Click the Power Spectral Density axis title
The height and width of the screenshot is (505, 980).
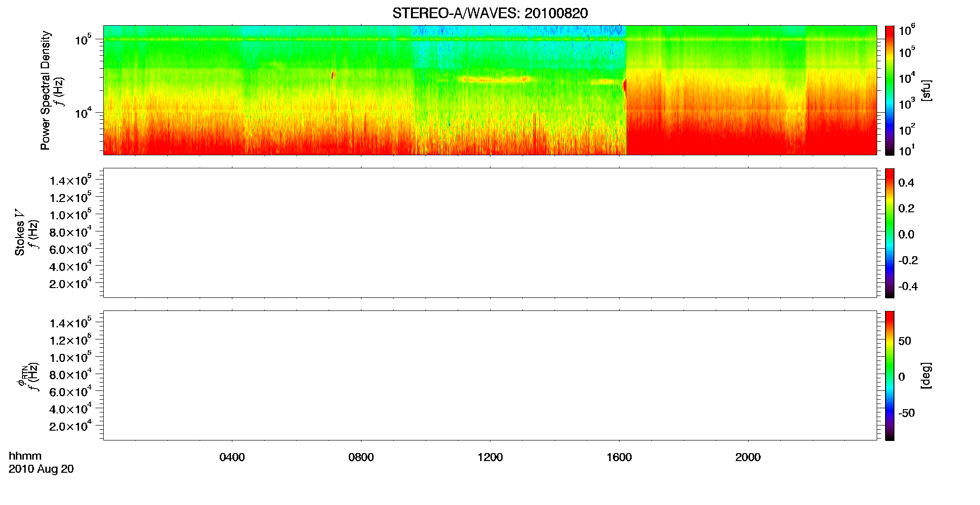[45, 90]
